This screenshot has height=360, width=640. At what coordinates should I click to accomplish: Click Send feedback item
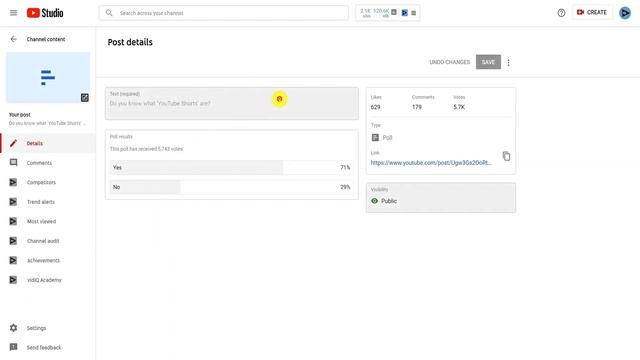48,348
